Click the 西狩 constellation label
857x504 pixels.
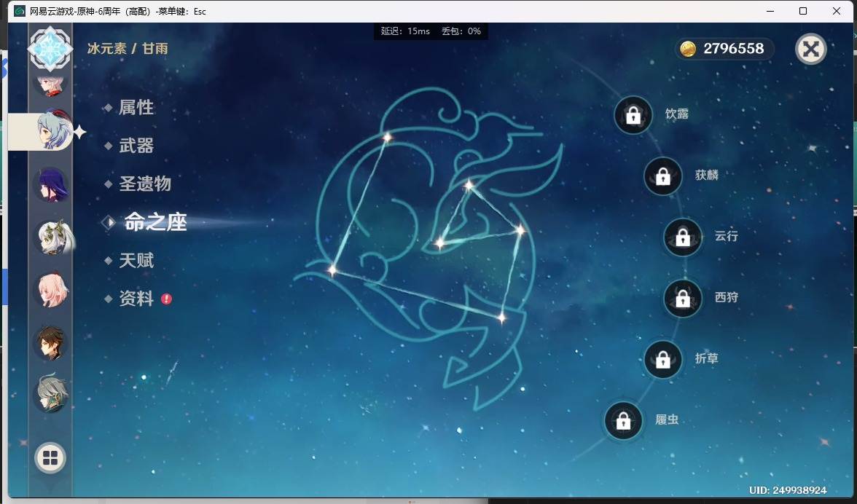point(727,297)
